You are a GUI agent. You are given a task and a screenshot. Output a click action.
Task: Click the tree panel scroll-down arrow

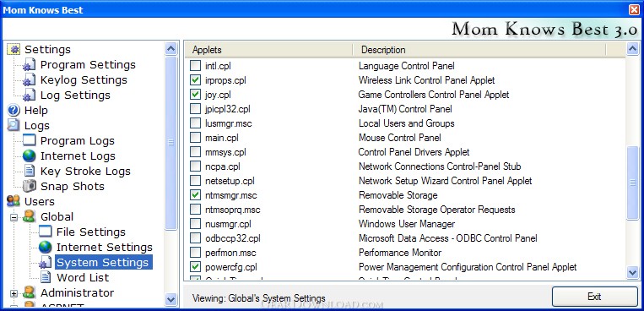[170, 299]
